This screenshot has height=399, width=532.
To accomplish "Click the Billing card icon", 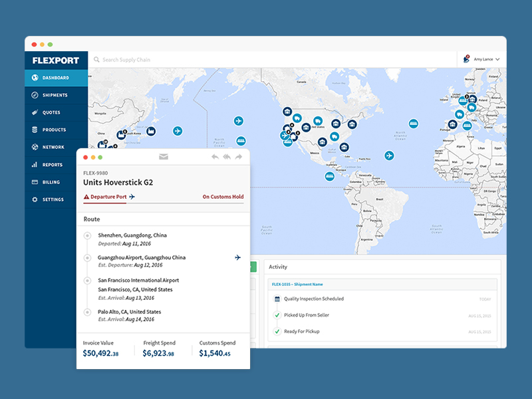I will click(x=35, y=182).
